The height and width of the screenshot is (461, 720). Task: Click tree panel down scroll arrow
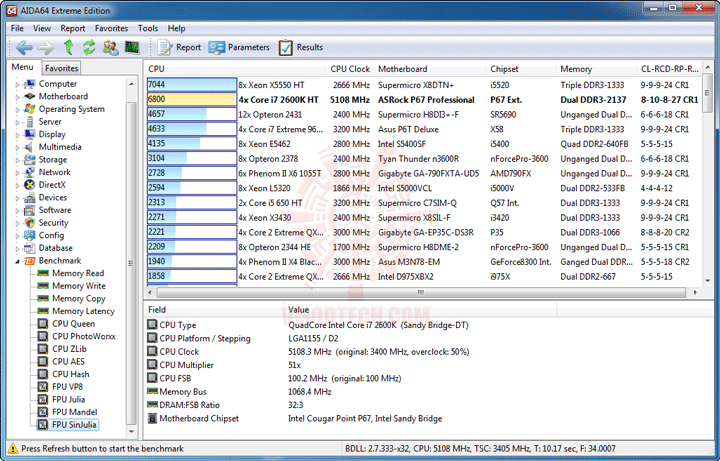pos(131,431)
